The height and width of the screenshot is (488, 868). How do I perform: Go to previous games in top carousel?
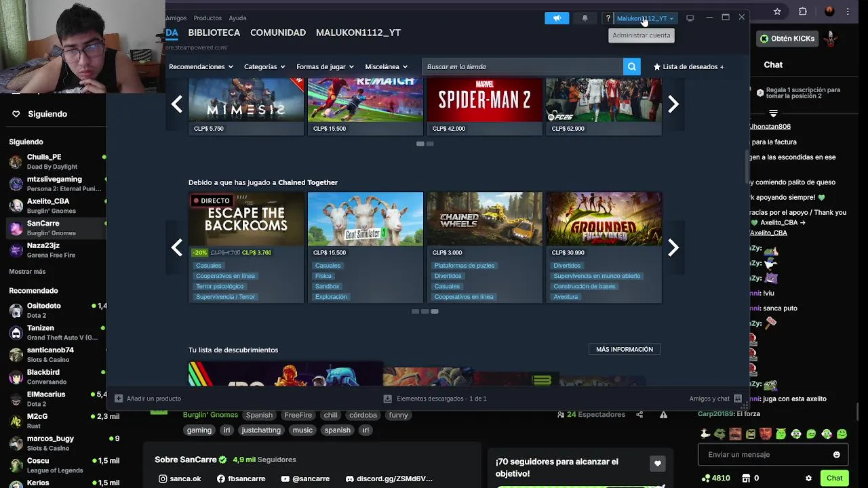click(177, 104)
